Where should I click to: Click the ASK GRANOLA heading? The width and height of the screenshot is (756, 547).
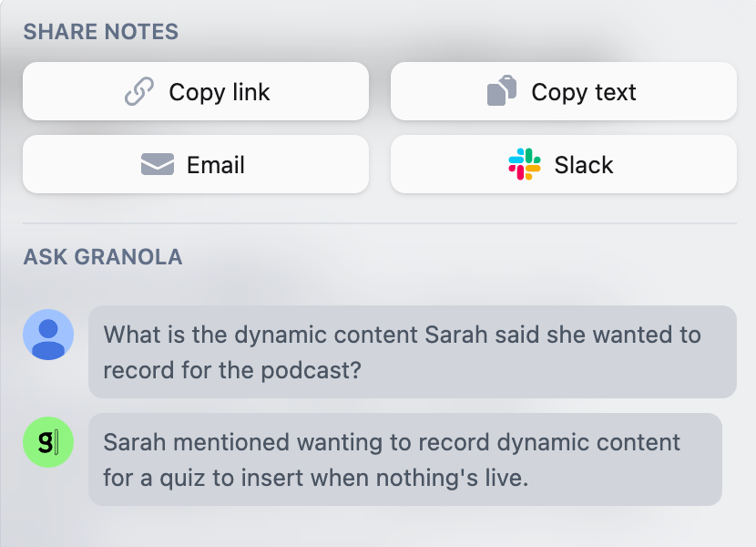tap(103, 257)
